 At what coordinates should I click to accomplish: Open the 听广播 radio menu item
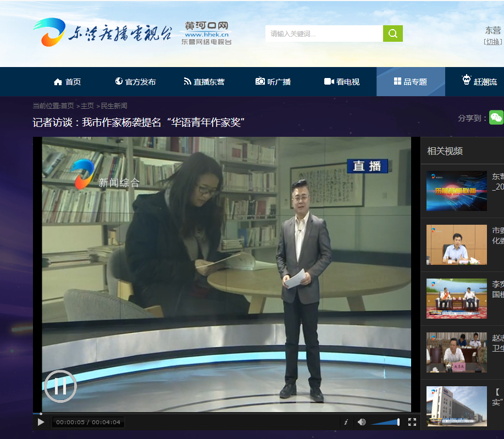(273, 82)
